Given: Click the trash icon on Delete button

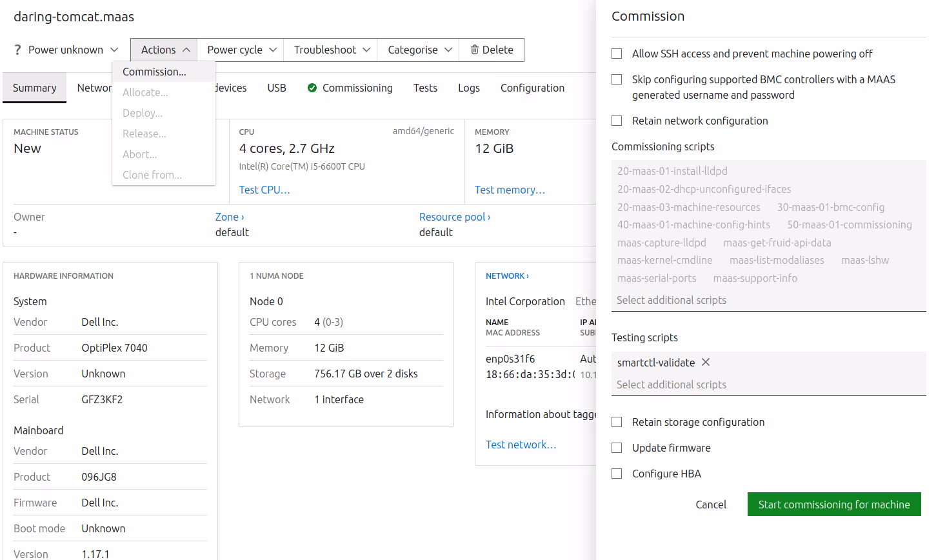Looking at the screenshot, I should (x=474, y=50).
